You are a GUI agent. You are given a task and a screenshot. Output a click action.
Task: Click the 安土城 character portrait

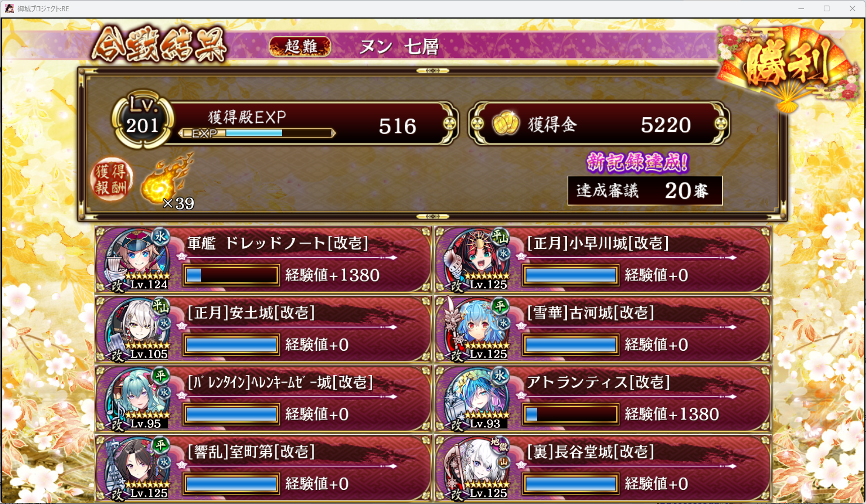(x=137, y=329)
